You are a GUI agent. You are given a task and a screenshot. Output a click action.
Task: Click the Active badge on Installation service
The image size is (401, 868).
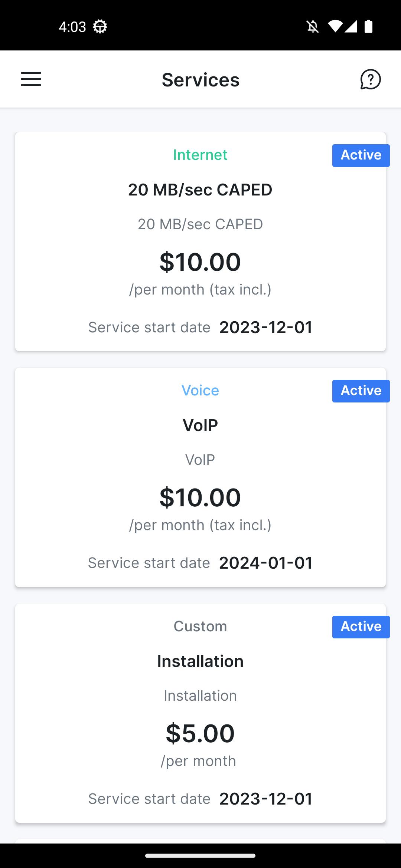point(361,627)
